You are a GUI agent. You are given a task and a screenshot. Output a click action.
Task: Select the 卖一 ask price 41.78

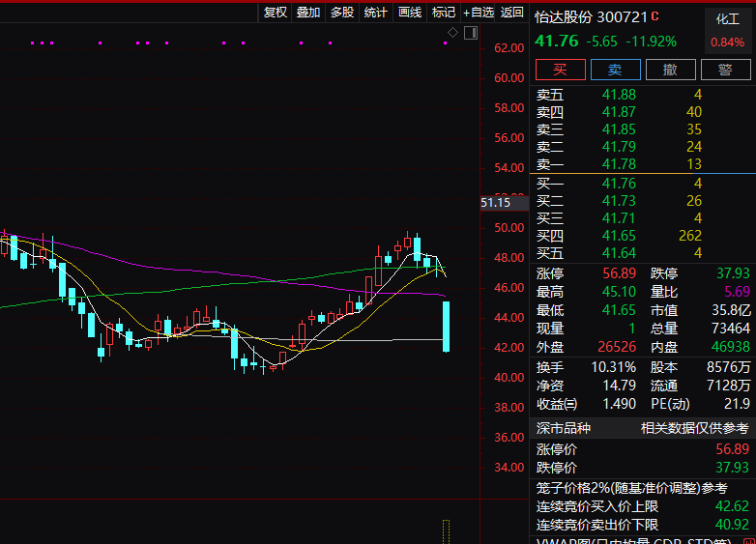coord(619,164)
